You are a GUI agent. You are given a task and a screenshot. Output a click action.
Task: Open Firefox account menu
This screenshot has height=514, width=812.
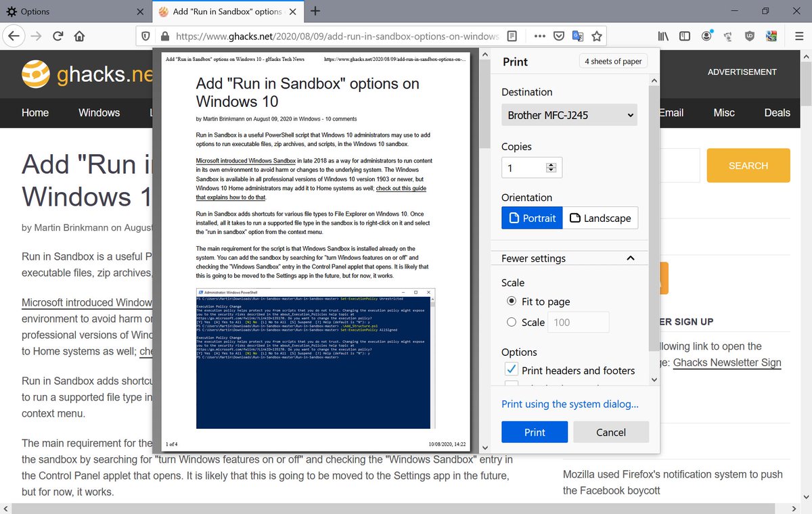pos(707,36)
